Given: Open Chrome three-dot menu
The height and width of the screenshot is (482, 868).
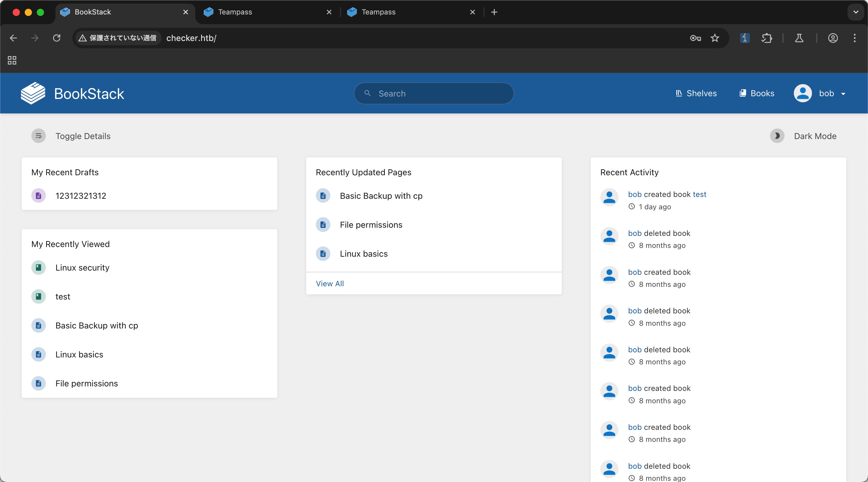Looking at the screenshot, I should 854,38.
